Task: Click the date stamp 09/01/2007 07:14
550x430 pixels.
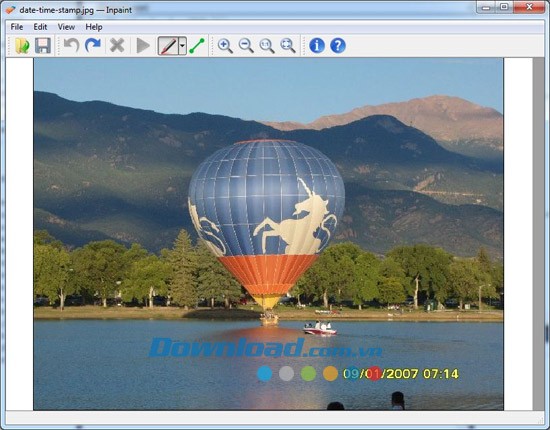Action: [401, 374]
